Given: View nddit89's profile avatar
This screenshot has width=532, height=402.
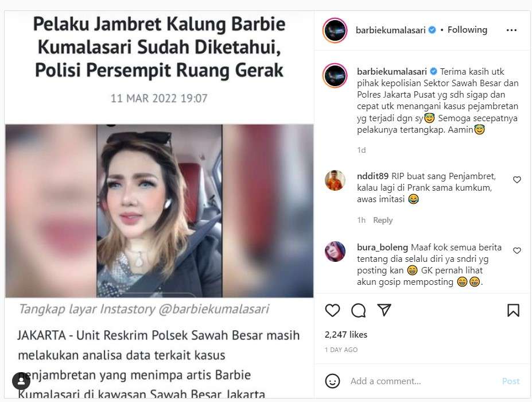Looking at the screenshot, I should [x=335, y=180].
